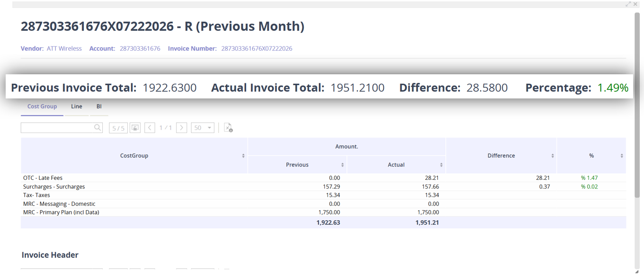Image resolution: width=644 pixels, height=275 pixels.
Task: Click the search magnifier icon in the grid toolbar
Action: tap(97, 127)
